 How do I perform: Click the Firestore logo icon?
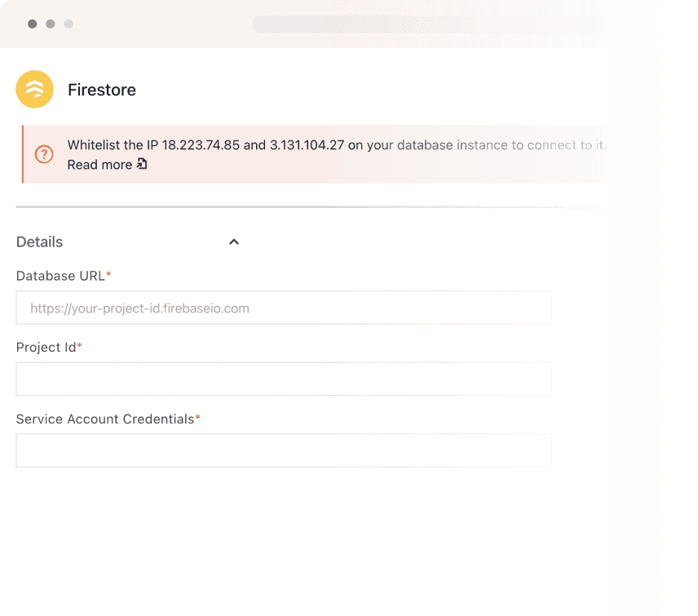tap(34, 89)
